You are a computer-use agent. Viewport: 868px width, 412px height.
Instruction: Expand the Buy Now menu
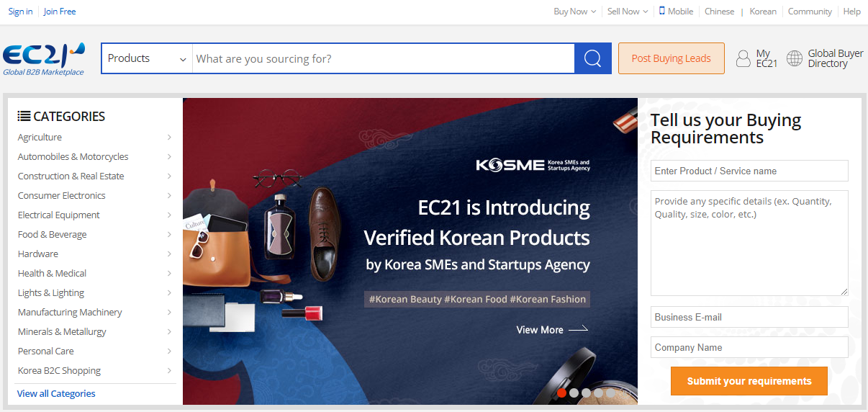[x=574, y=12]
